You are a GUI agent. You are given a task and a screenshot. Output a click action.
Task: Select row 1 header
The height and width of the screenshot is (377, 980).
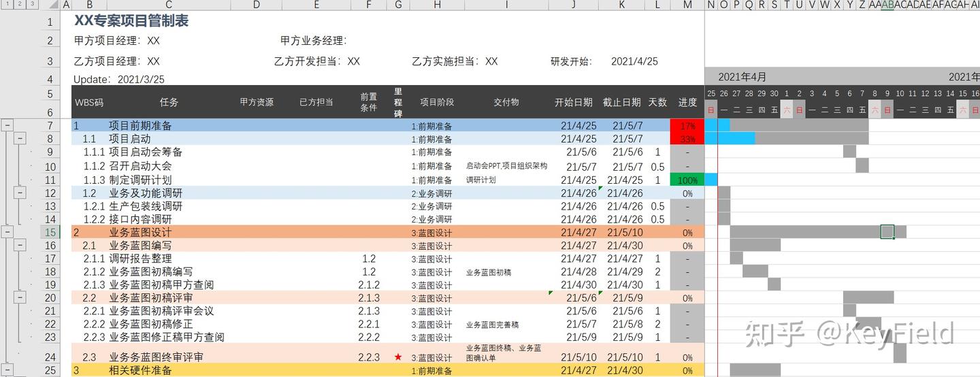[x=50, y=22]
